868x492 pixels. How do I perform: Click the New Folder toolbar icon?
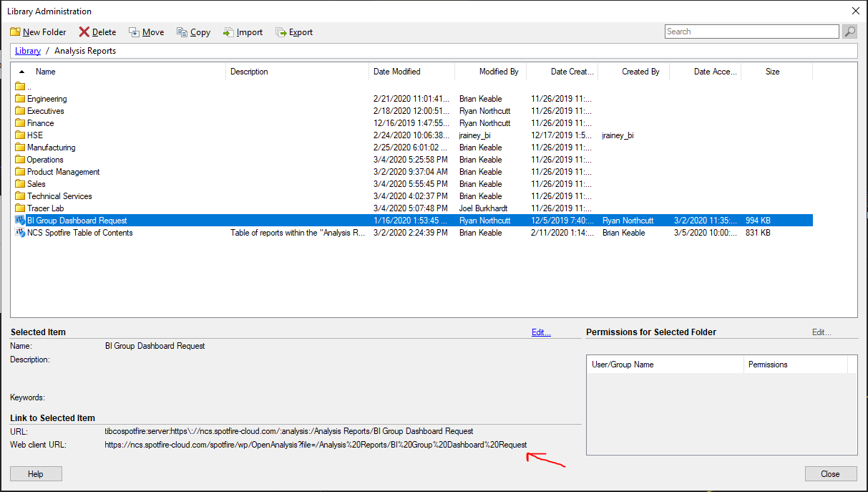(15, 32)
